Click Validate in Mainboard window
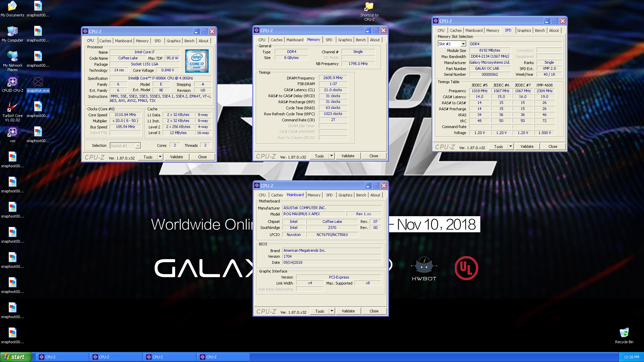This screenshot has width=644, height=362. click(348, 311)
